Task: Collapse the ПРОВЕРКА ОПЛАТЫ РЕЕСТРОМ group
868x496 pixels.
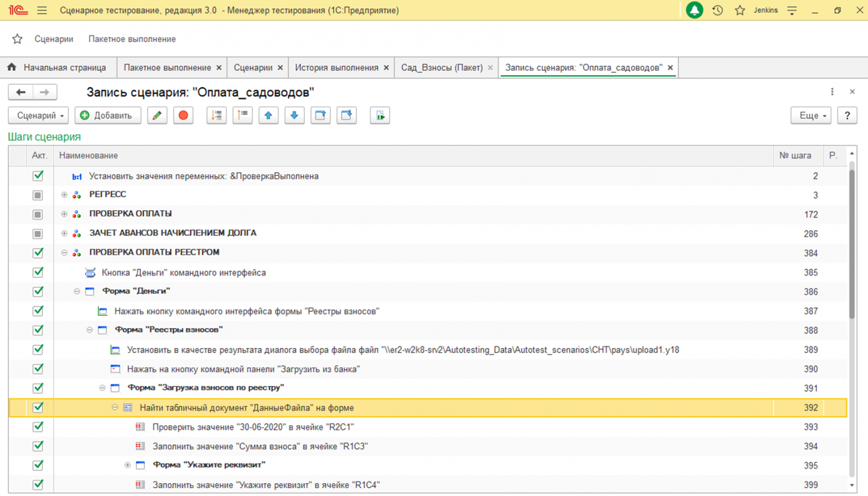Action: (x=64, y=252)
